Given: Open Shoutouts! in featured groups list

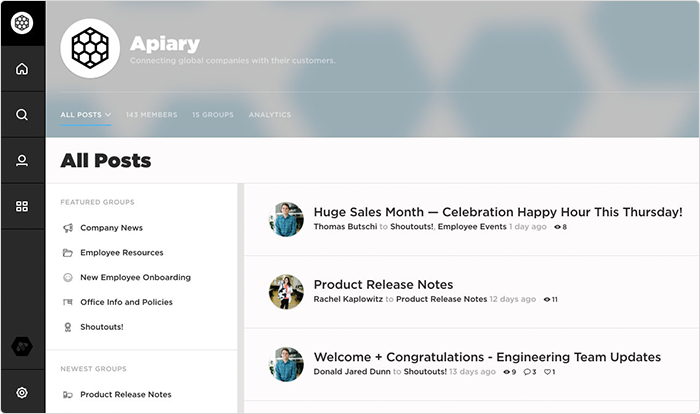Looking at the screenshot, I should (101, 327).
